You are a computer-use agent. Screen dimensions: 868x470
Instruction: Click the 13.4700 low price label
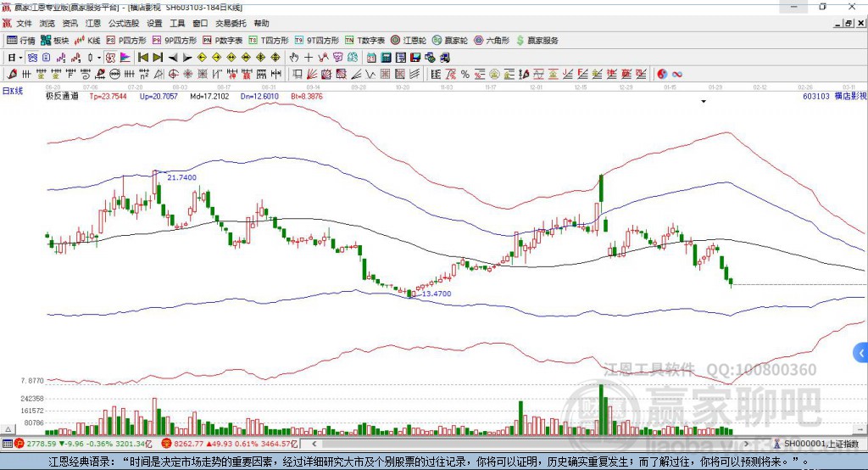point(437,294)
